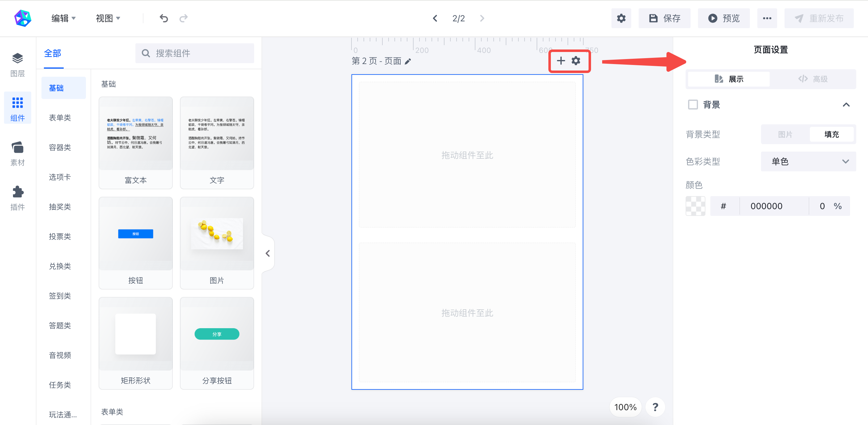Open the 视图 menu

pyautogui.click(x=108, y=18)
